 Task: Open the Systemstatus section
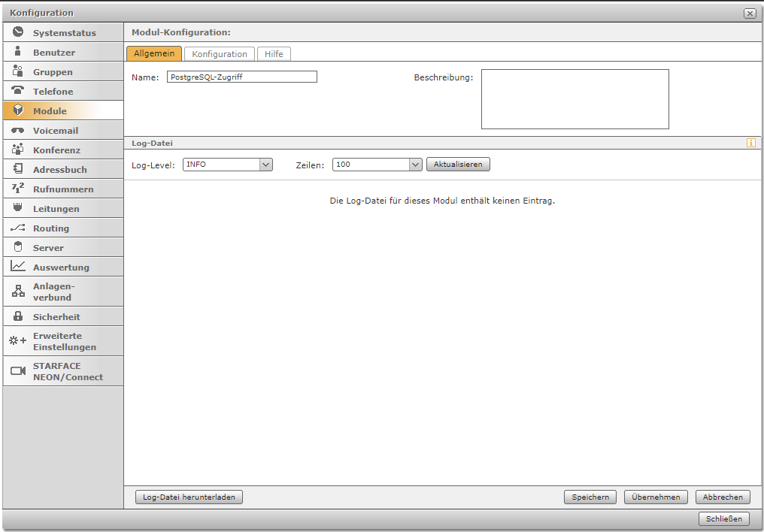pos(56,32)
